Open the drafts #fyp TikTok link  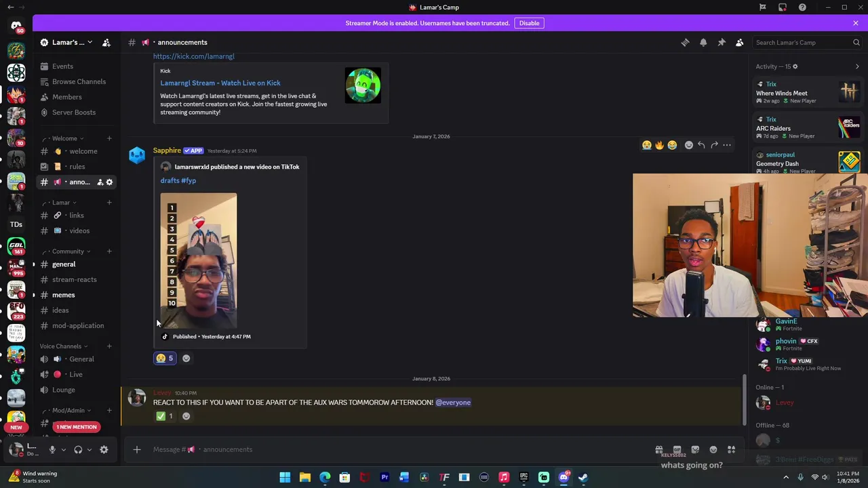[178, 181]
